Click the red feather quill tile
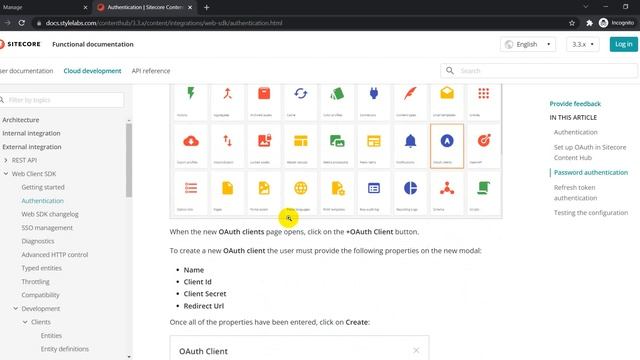 pyautogui.click(x=410, y=102)
